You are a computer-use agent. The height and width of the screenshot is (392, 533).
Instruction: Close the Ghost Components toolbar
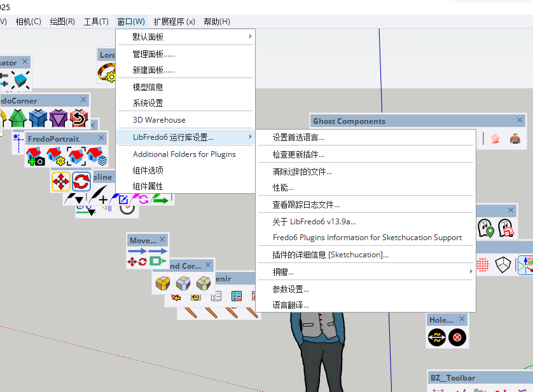(x=520, y=120)
